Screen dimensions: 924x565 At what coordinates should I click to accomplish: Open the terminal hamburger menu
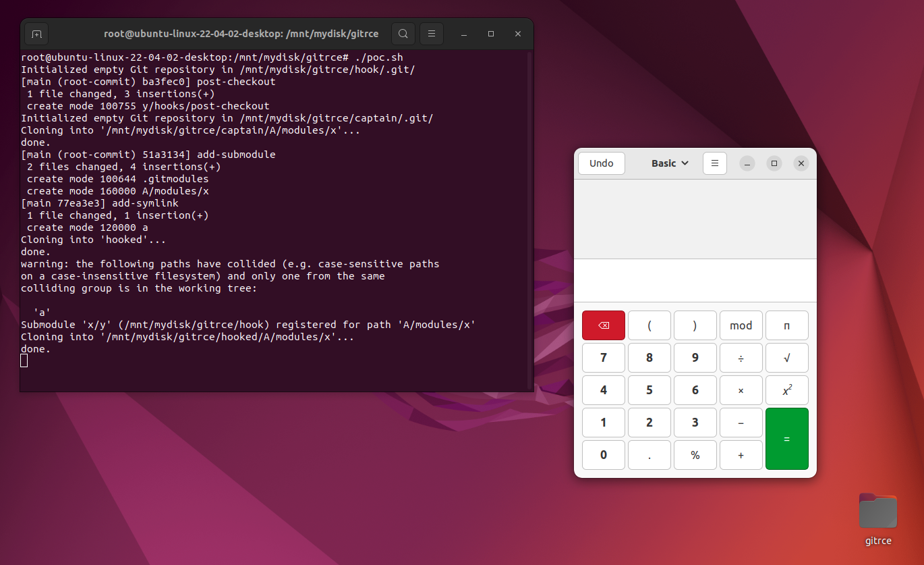pos(431,33)
